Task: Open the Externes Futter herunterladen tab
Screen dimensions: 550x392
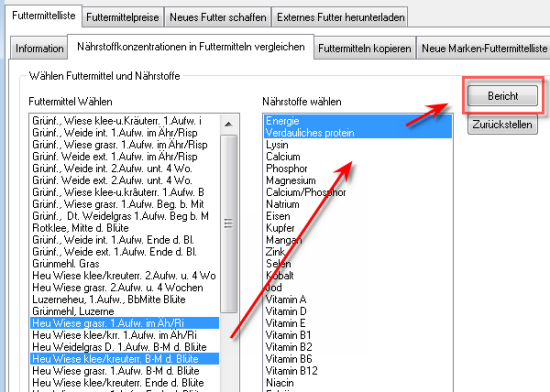Action: (x=341, y=17)
